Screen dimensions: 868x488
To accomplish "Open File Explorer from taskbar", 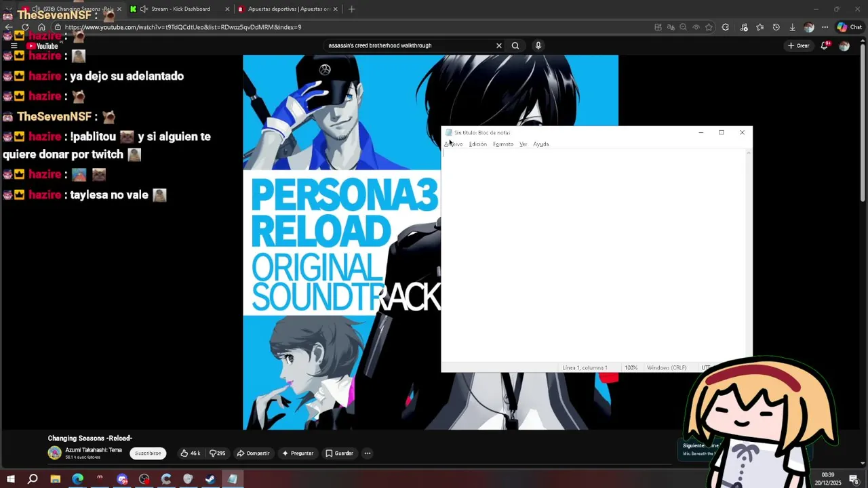I will (56, 479).
